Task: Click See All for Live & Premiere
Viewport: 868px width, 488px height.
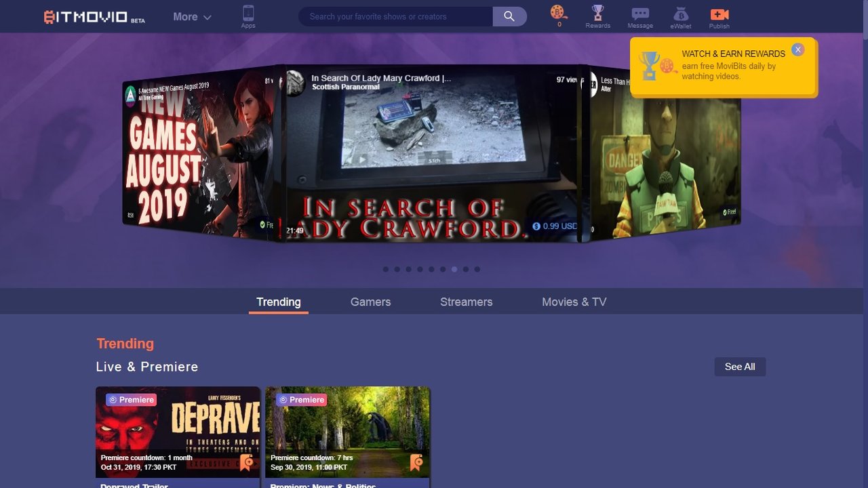Action: [740, 367]
